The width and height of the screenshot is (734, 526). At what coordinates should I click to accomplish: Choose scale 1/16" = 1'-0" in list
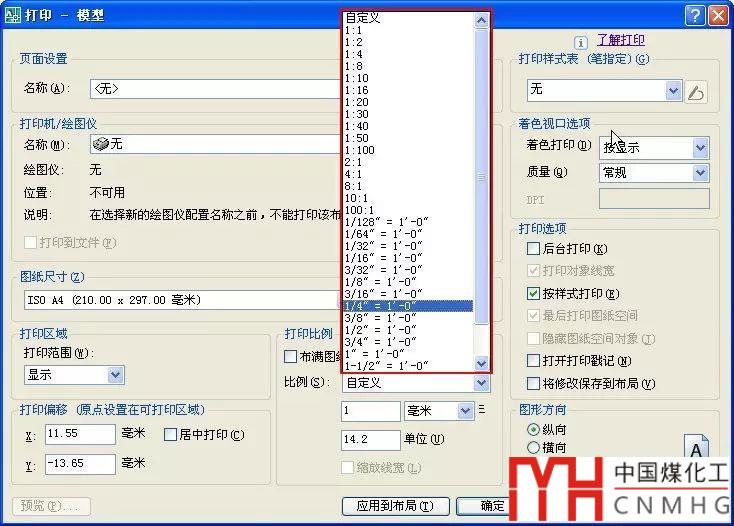[408, 258]
